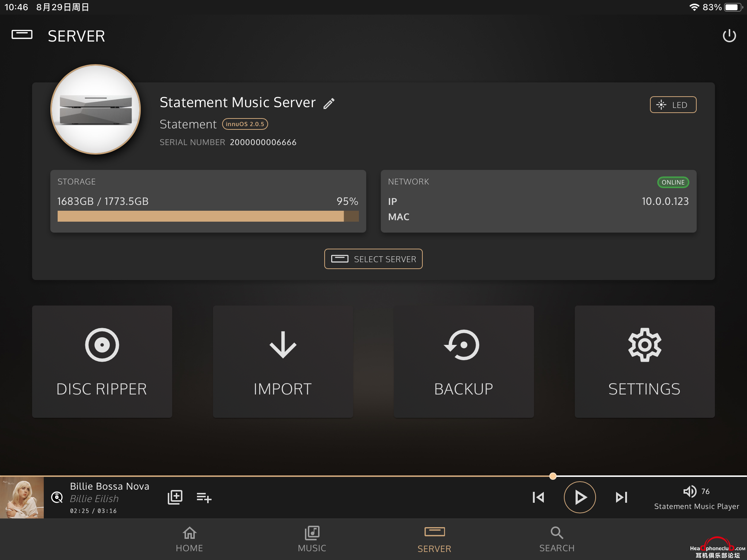Screen dimensions: 747x560
Task: Click the SELECT SERVER button
Action: (x=373, y=259)
